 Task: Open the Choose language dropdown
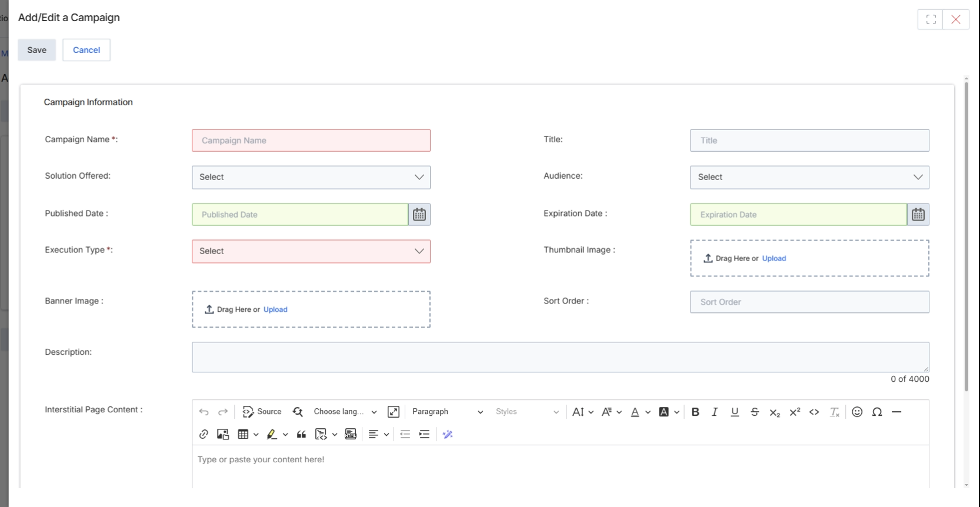pos(345,412)
